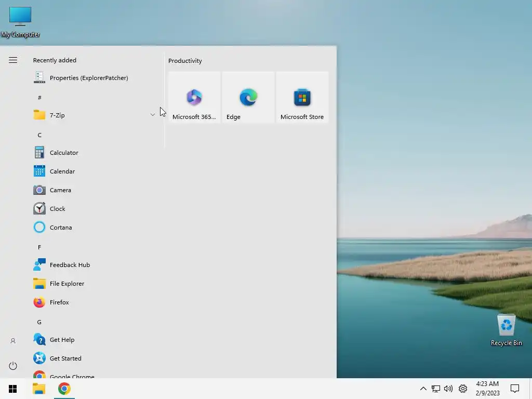
Task: Select the My Computer desktop icon
Action: click(x=20, y=22)
